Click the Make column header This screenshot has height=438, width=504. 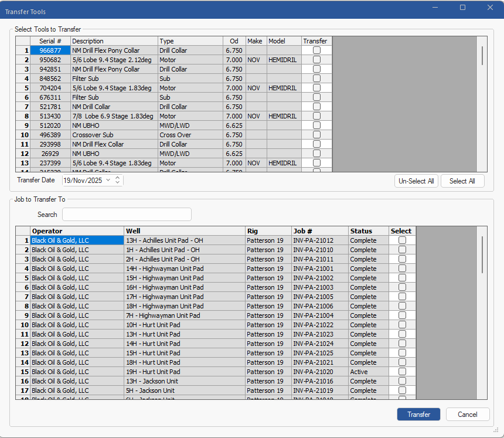[x=256, y=41]
